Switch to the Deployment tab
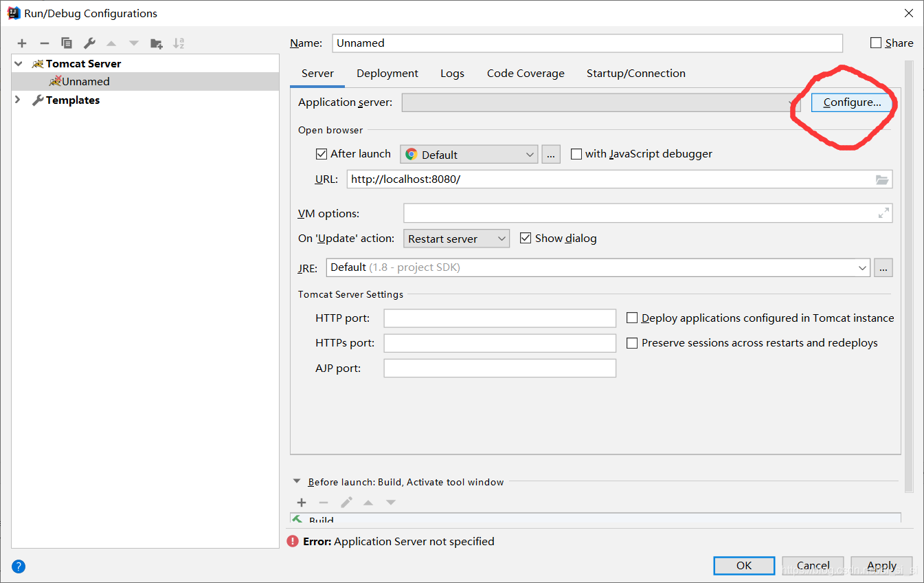Image resolution: width=924 pixels, height=583 pixels. pyautogui.click(x=387, y=74)
